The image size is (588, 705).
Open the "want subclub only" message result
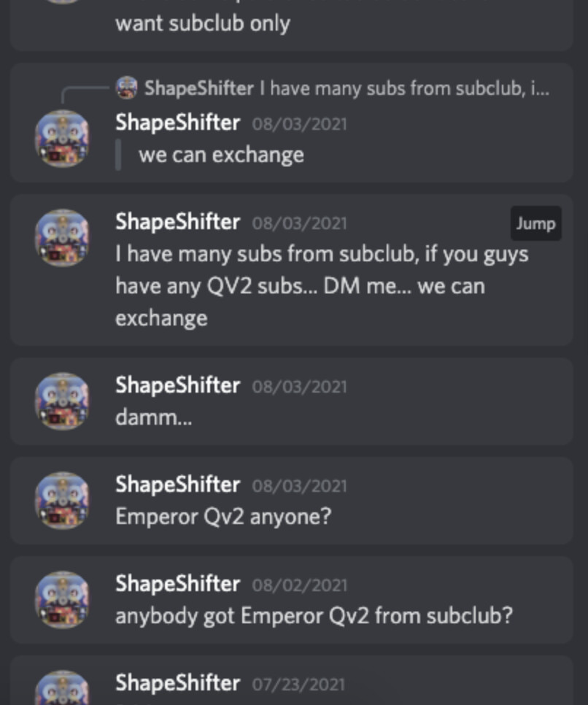coord(203,23)
